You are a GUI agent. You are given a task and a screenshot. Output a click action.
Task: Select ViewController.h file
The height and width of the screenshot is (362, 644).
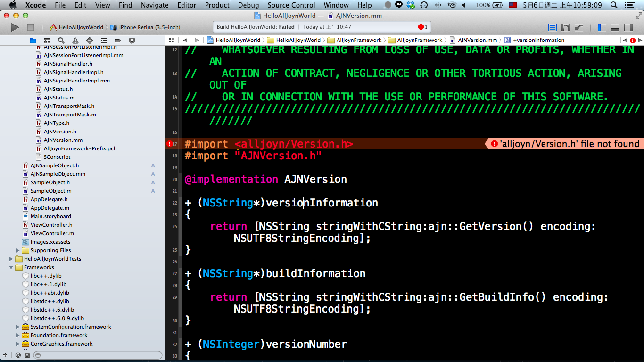coord(52,225)
